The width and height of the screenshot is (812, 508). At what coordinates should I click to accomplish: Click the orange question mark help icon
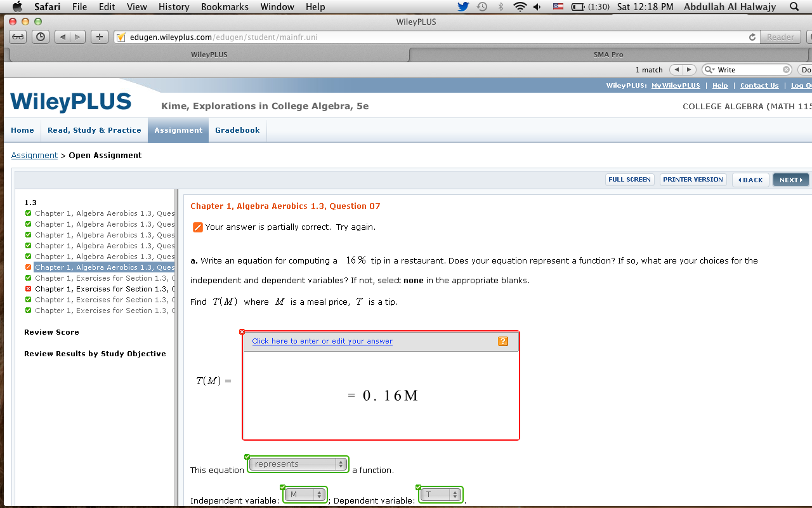pos(503,342)
